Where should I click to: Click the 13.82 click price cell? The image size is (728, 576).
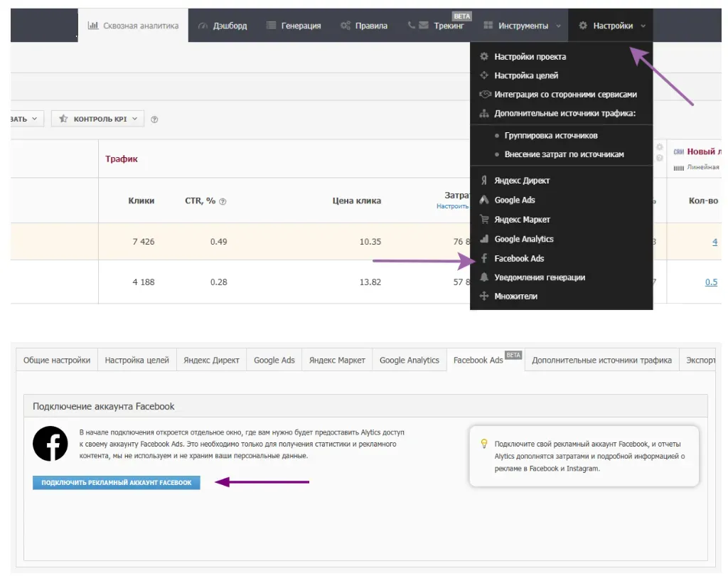(370, 282)
